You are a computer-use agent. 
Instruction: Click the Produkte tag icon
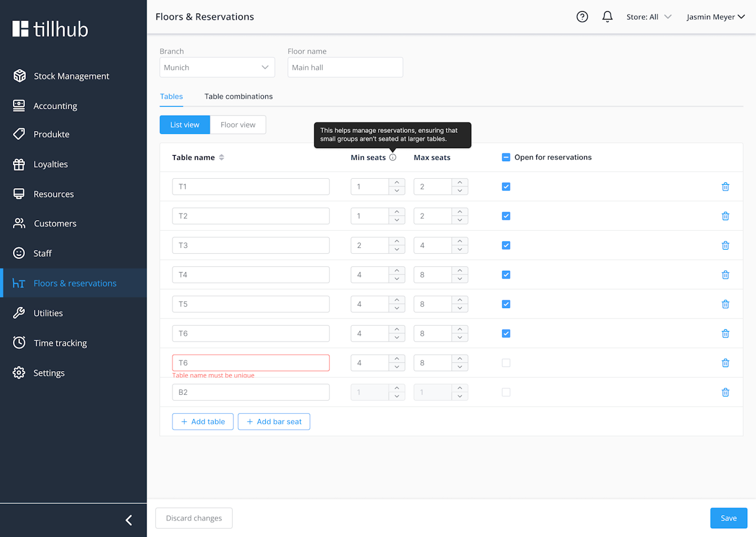coord(19,134)
